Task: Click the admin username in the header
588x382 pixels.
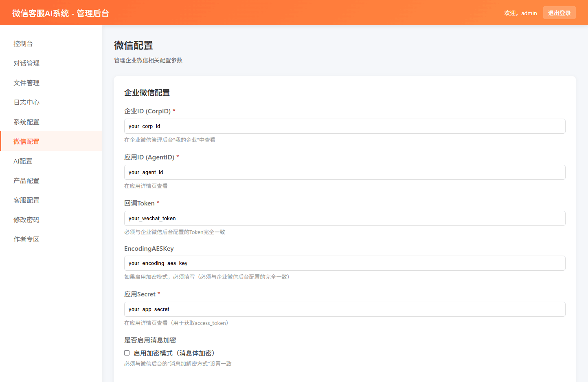Action: (520, 13)
